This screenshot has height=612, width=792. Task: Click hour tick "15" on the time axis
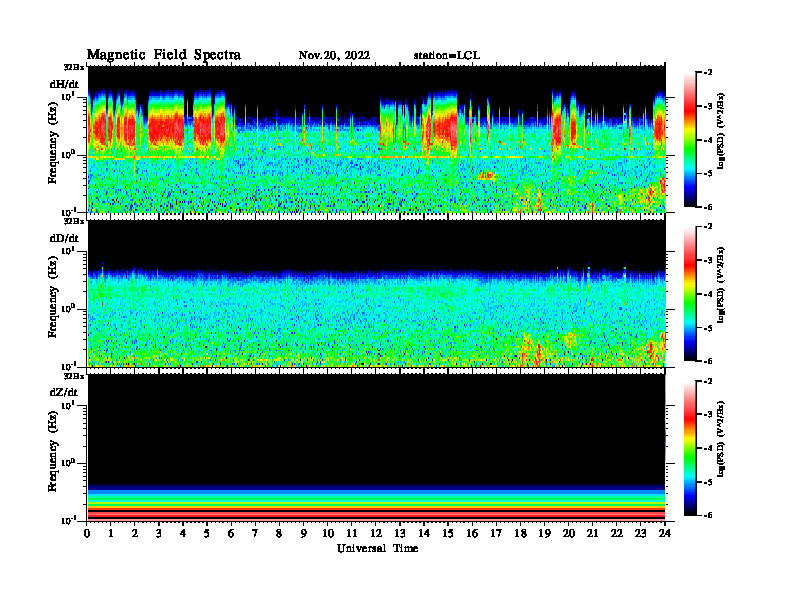(448, 534)
